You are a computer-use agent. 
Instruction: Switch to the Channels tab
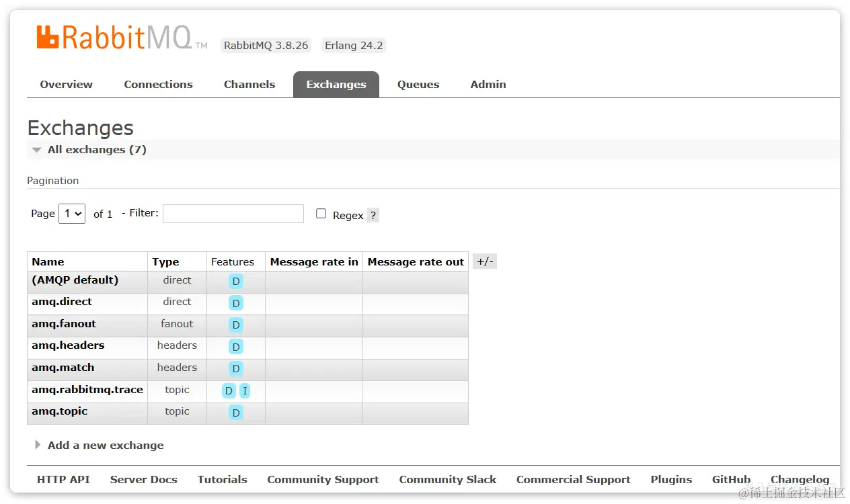249,84
